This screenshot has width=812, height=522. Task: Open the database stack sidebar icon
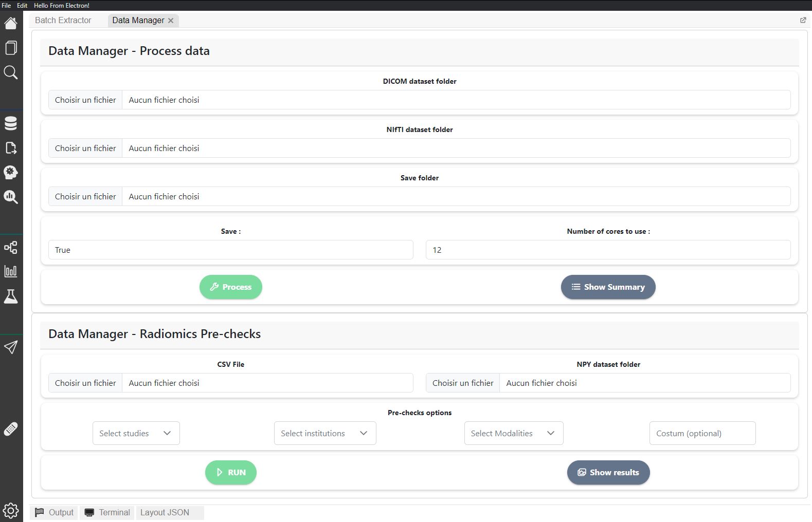pos(11,123)
